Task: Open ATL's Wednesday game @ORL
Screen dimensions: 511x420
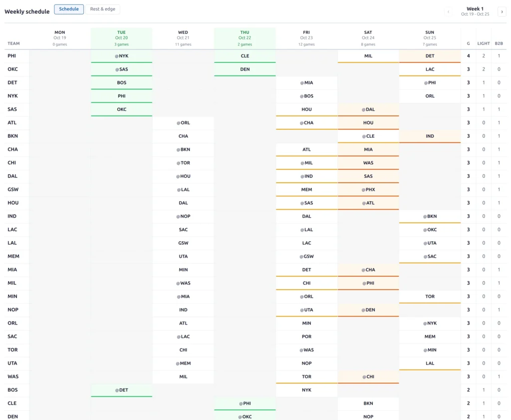Action: tap(183, 123)
